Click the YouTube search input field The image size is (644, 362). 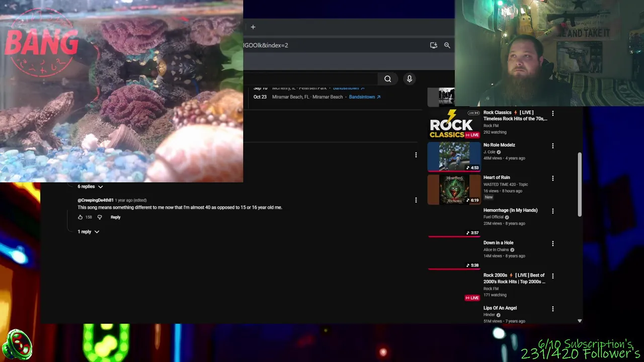point(310,79)
